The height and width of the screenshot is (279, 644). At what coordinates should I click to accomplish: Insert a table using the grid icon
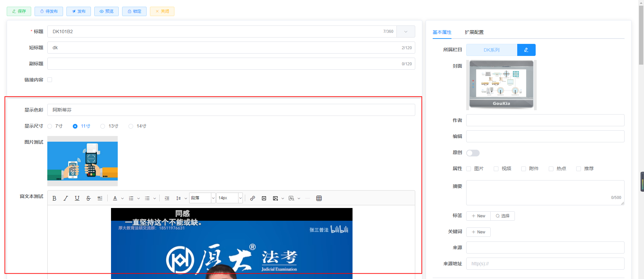coord(319,198)
